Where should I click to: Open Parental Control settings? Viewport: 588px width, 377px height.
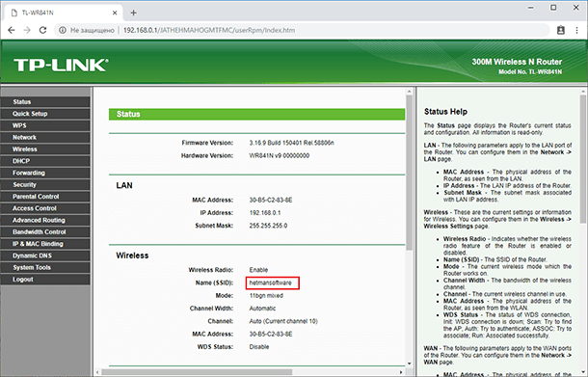[x=45, y=197]
